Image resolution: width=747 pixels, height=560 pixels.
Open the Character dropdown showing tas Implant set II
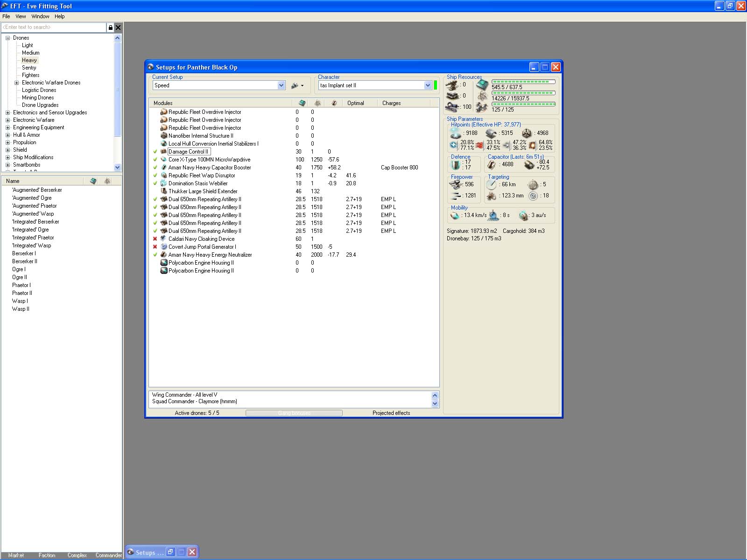click(x=428, y=85)
